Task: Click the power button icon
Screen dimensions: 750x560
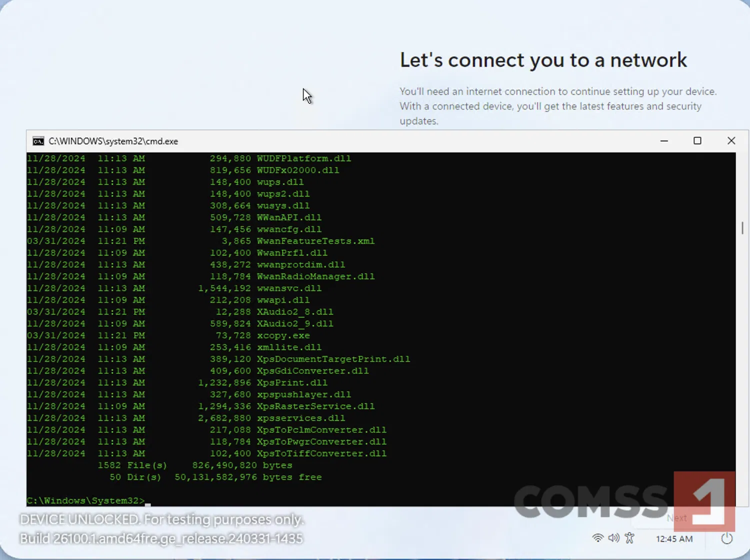Action: pyautogui.click(x=727, y=539)
